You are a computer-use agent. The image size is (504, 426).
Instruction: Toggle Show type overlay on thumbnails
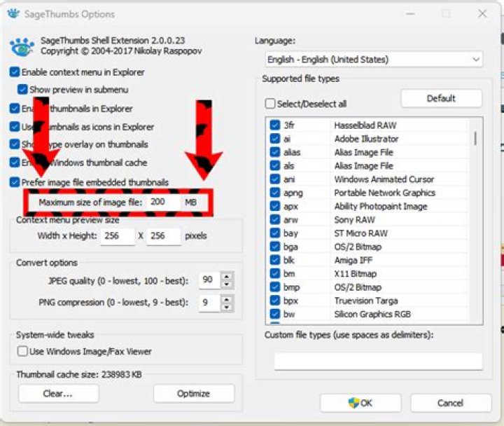(15, 144)
